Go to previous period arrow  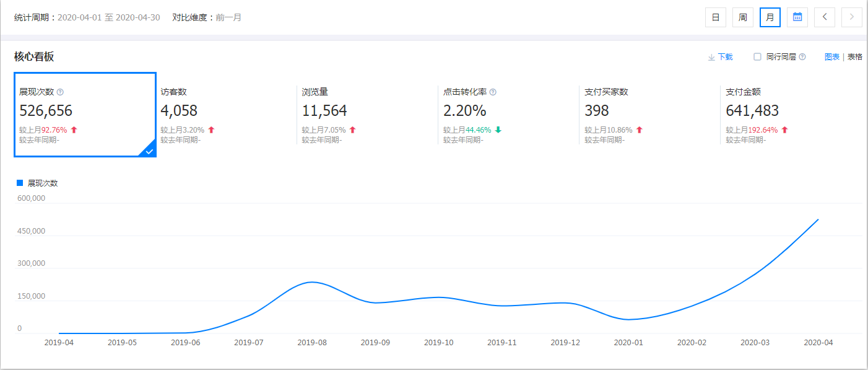tap(824, 17)
